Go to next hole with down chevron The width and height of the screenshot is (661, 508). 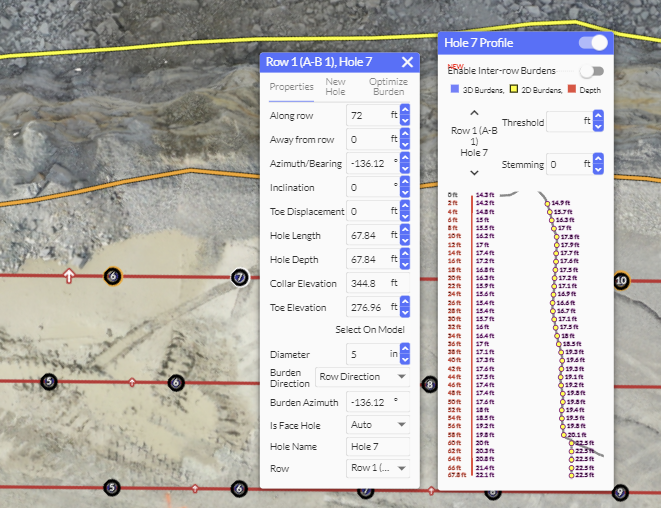point(474,173)
